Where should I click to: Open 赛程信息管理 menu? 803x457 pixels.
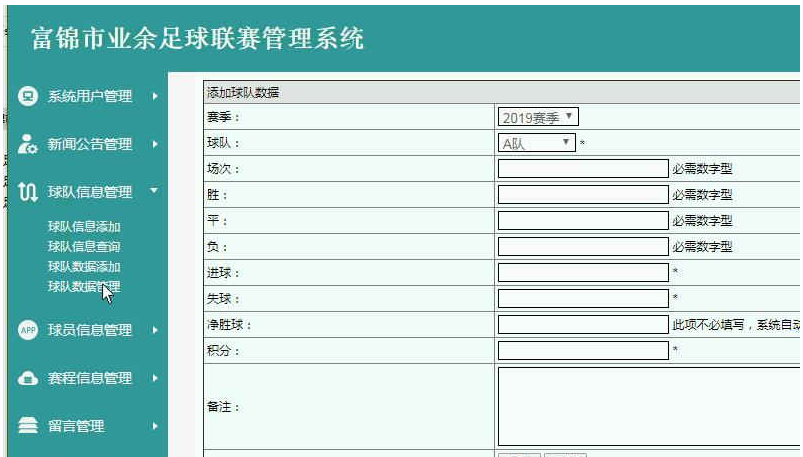90,378
